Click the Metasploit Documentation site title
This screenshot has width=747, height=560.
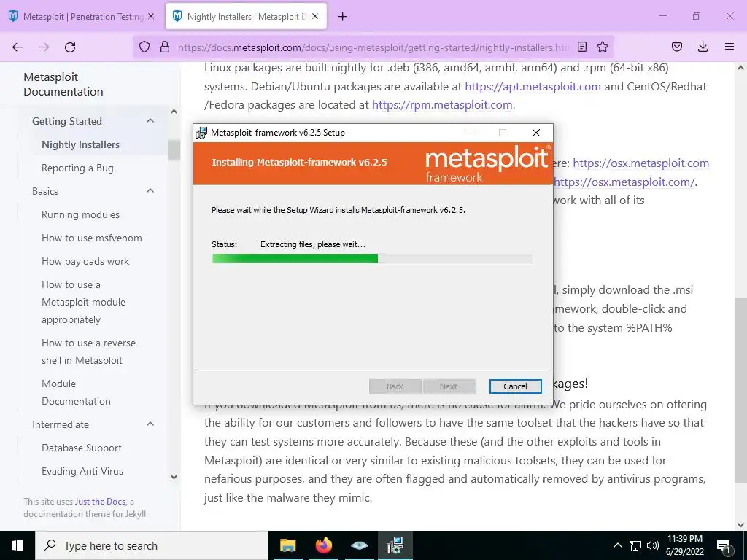click(x=63, y=85)
